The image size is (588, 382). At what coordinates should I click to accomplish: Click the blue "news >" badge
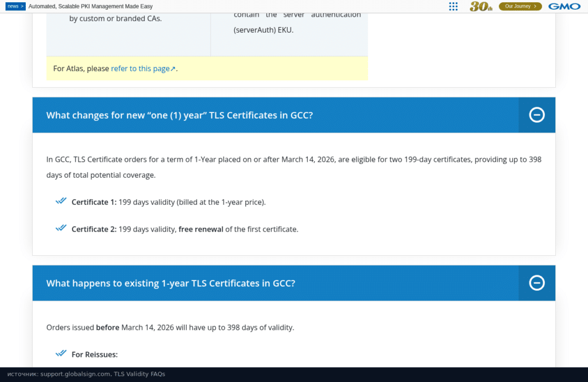pyautogui.click(x=16, y=6)
